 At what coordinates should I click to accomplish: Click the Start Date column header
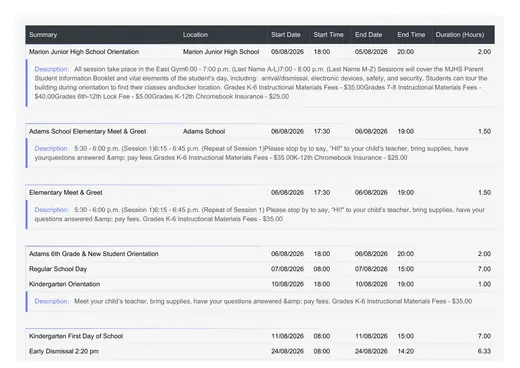point(286,35)
